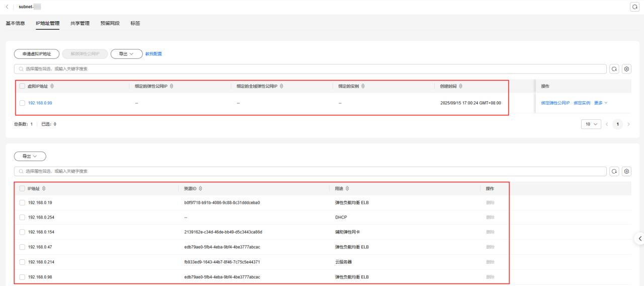Screen dimensions: 644x286
Task: Select the checkbox for 192.168.0.254
Action: (22, 218)
